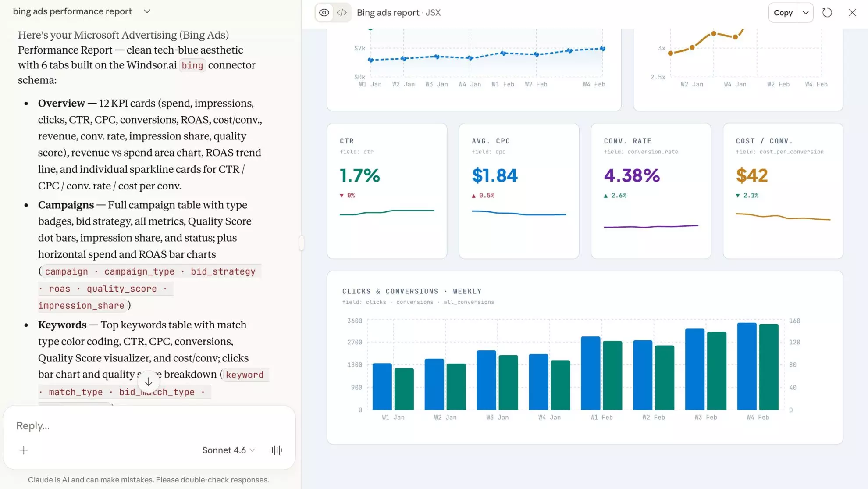The height and width of the screenshot is (489, 868).
Task: Click the CTR sparkline chart
Action: [387, 212]
